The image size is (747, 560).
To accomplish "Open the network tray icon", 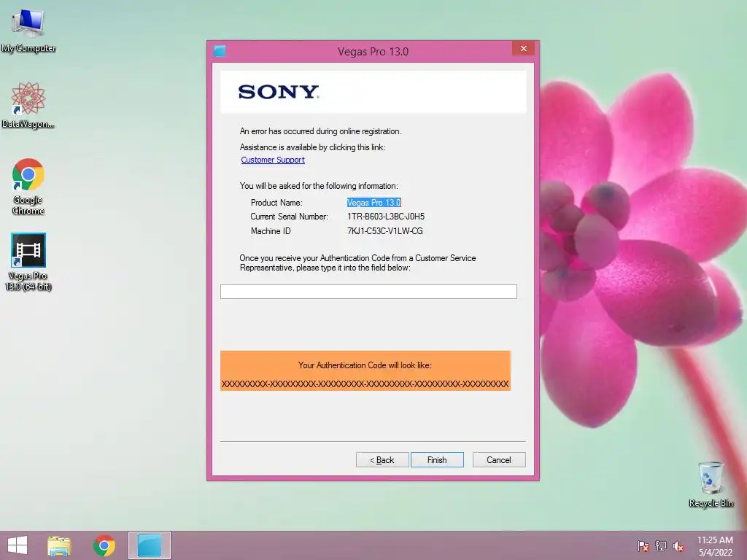I will tap(661, 546).
